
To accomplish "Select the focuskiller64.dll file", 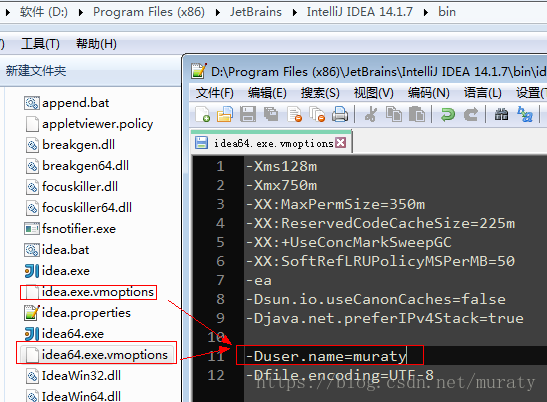I will [78, 208].
